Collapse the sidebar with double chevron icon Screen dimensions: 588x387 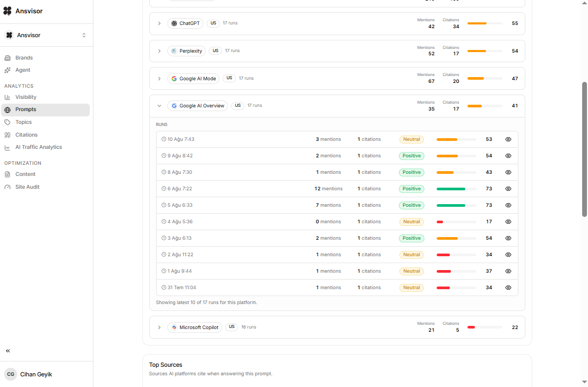[x=8, y=351]
